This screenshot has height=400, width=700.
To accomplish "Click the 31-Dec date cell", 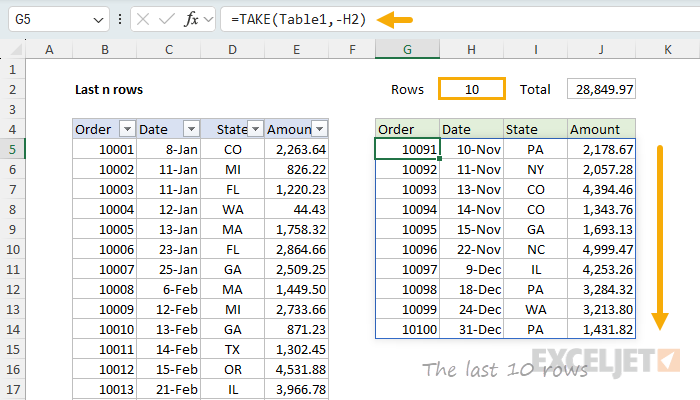I will (471, 329).
